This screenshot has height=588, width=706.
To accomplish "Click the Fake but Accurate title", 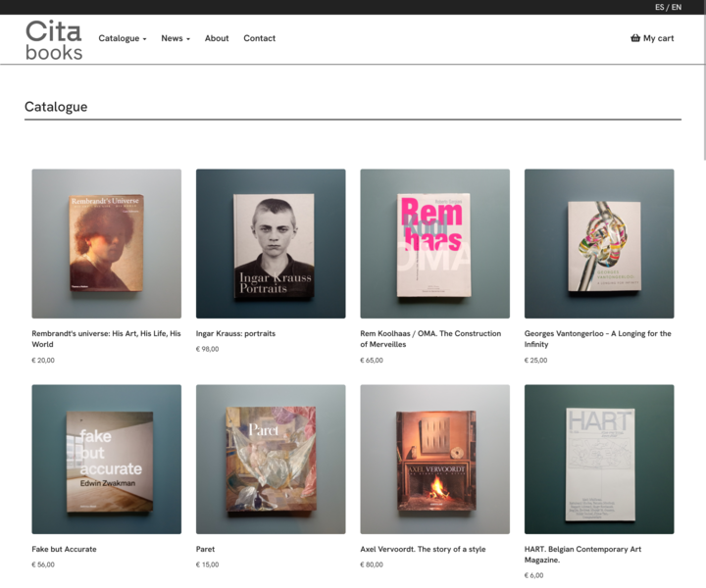I will [64, 549].
